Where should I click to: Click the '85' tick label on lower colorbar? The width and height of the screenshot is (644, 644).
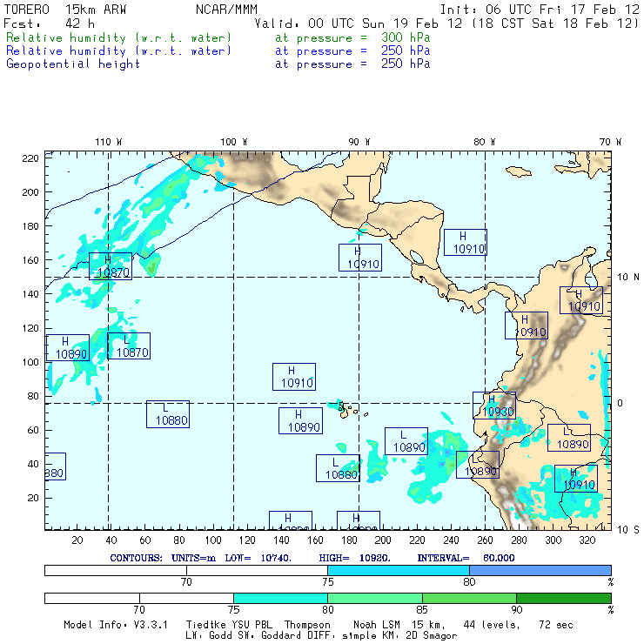pos(422,610)
